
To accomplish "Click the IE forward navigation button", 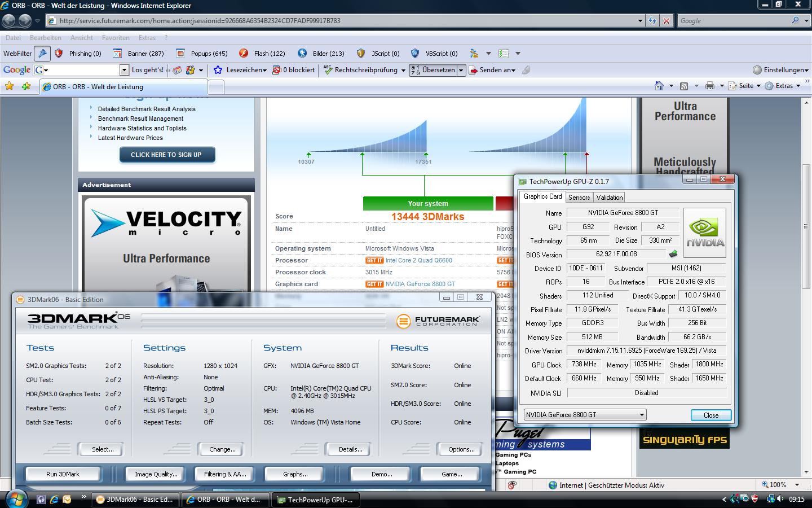I will pyautogui.click(x=25, y=21).
